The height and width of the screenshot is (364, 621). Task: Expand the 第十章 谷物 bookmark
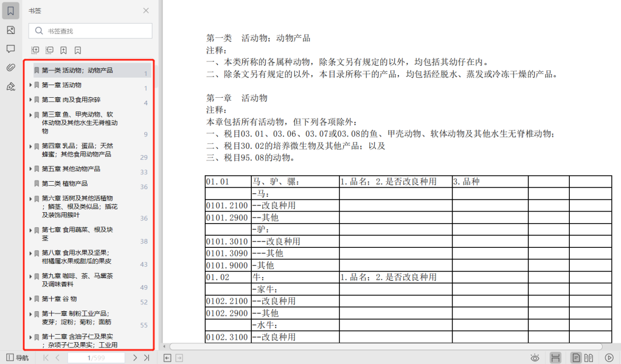pos(30,298)
